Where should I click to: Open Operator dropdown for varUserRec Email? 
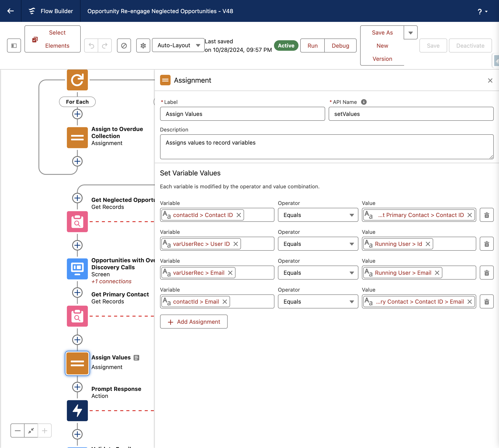click(318, 273)
